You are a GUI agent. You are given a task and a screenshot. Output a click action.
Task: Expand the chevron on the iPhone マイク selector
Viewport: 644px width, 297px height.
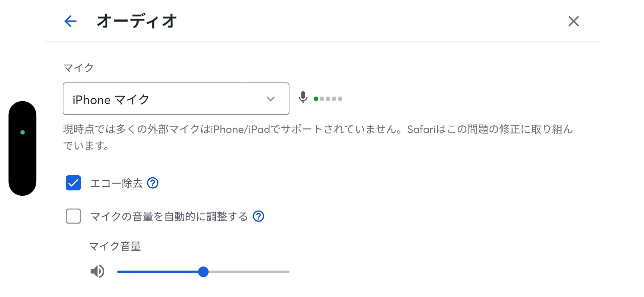pos(270,99)
